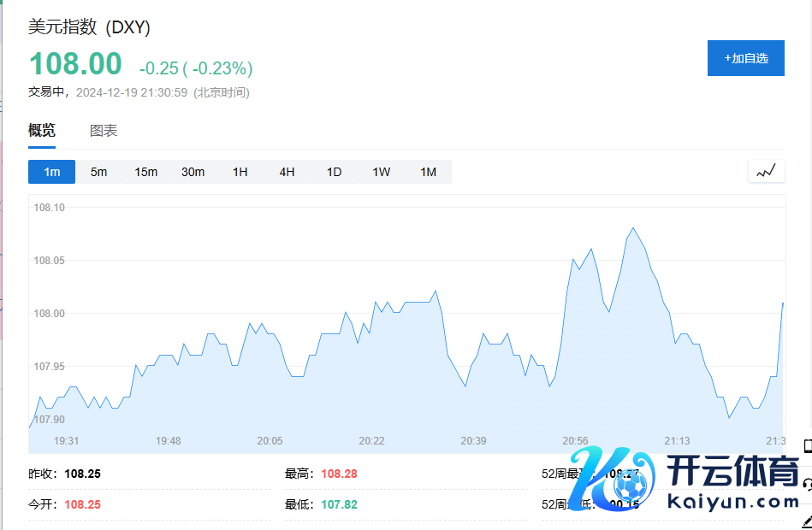The height and width of the screenshot is (530, 812).
Task: Click the 开云体育 kaiyun.com text link
Action: (732, 484)
